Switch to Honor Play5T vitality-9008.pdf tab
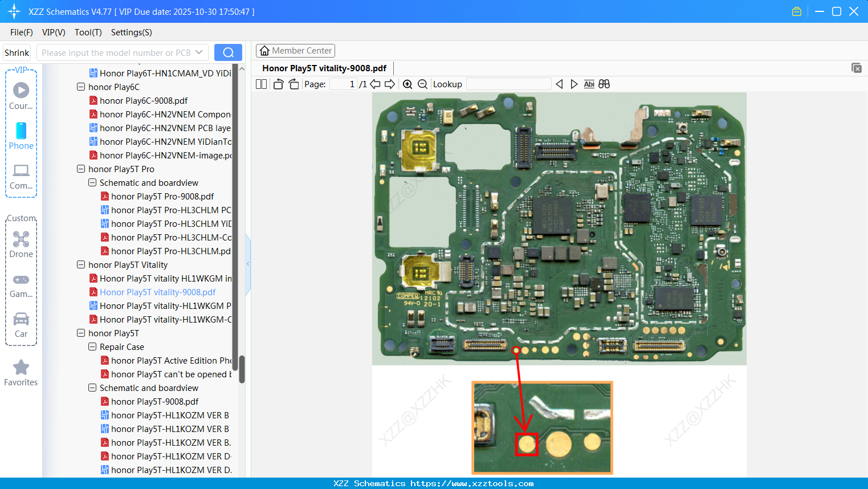 click(x=324, y=68)
